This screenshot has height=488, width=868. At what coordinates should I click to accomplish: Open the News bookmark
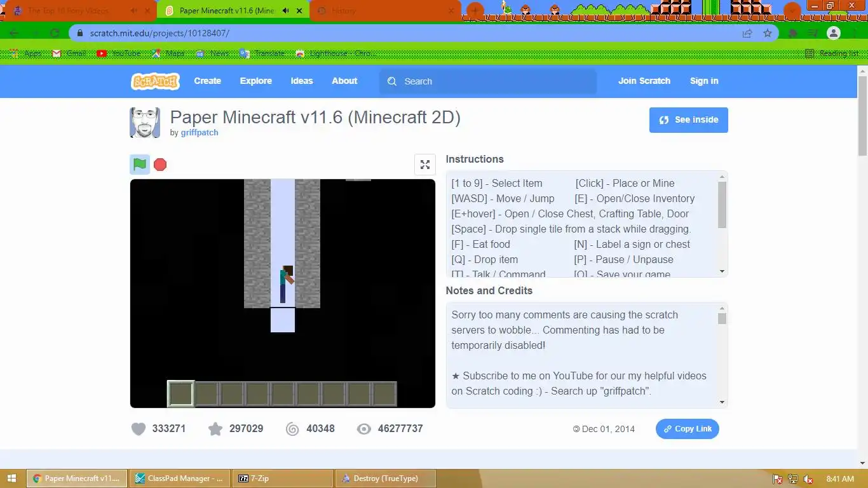[x=212, y=53]
